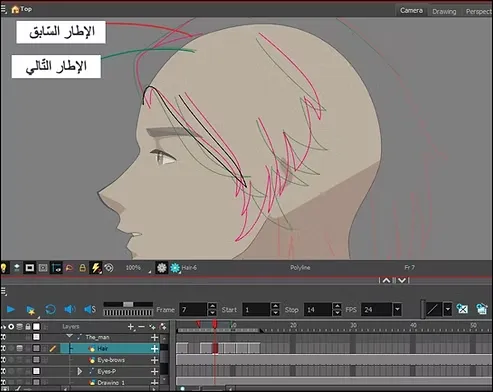Click the lock icon in camera bottom toolbar
This screenshot has height=392, width=493.
pos(82,268)
